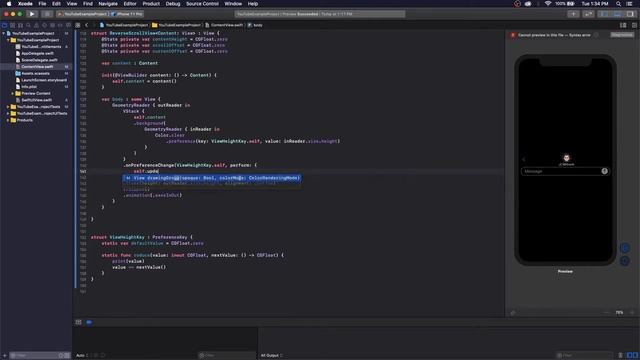Image resolution: width=640 pixels, height=360 pixels.
Task: Select ContentView.swift in the navigator
Action: point(37,67)
